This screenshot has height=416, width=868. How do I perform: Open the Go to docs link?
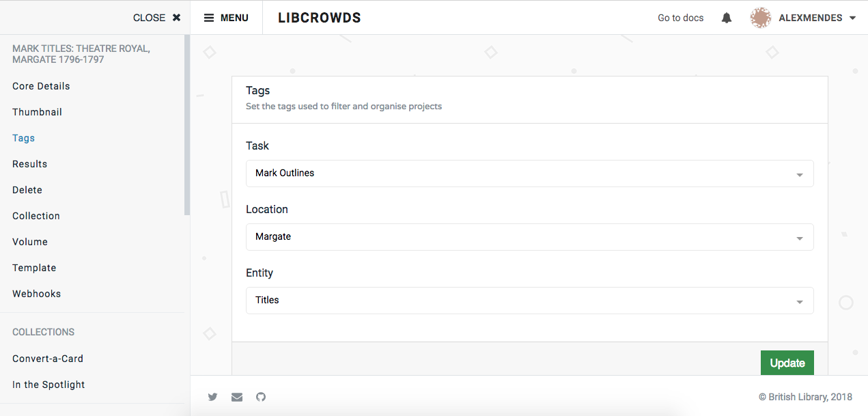tap(680, 17)
